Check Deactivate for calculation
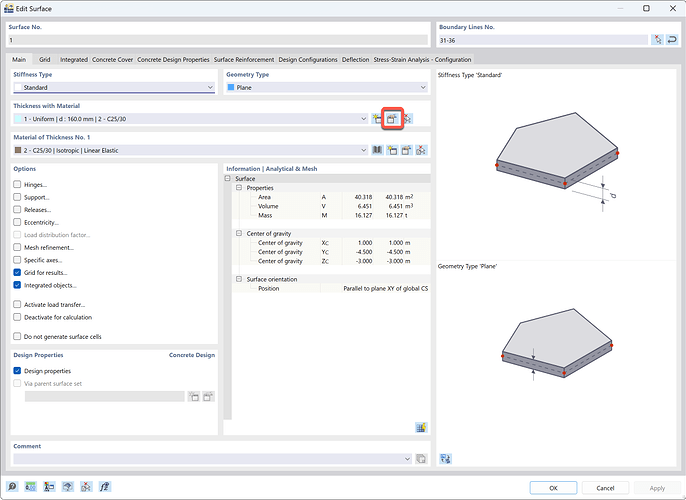The width and height of the screenshot is (686, 500). point(17,317)
